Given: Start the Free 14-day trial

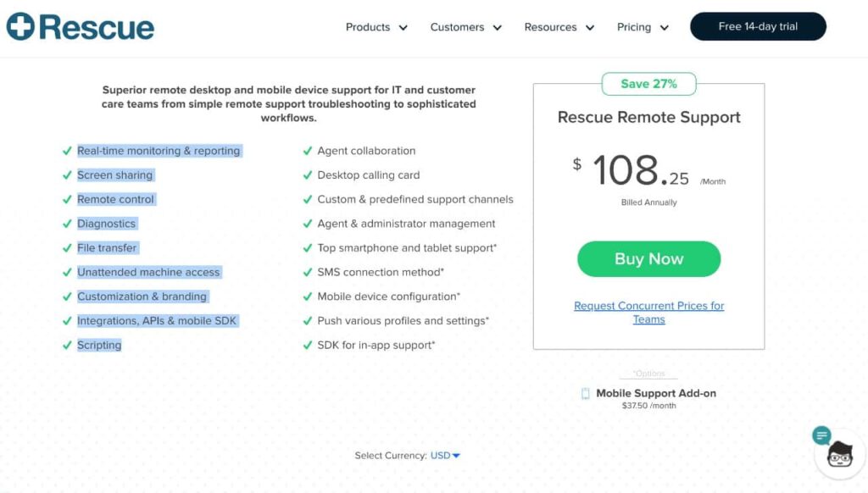Looking at the screenshot, I should point(758,26).
